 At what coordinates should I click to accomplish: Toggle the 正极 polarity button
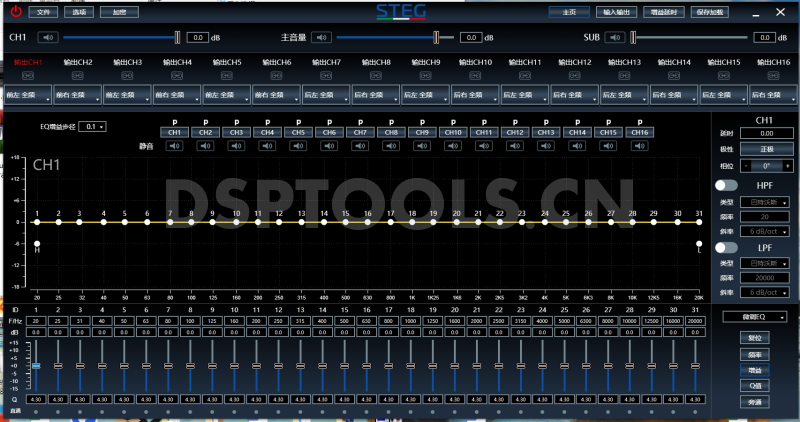(766, 149)
